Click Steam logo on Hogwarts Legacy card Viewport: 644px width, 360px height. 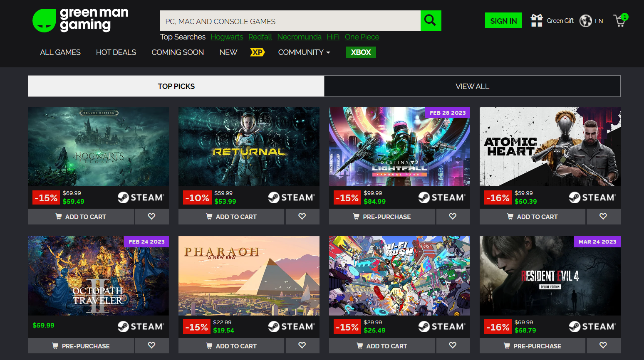141,197
